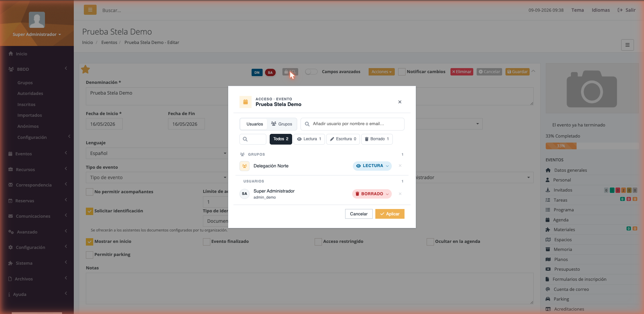This screenshot has height=314, width=644.
Task: Click the event calendar icon in dialog header
Action: 246,102
